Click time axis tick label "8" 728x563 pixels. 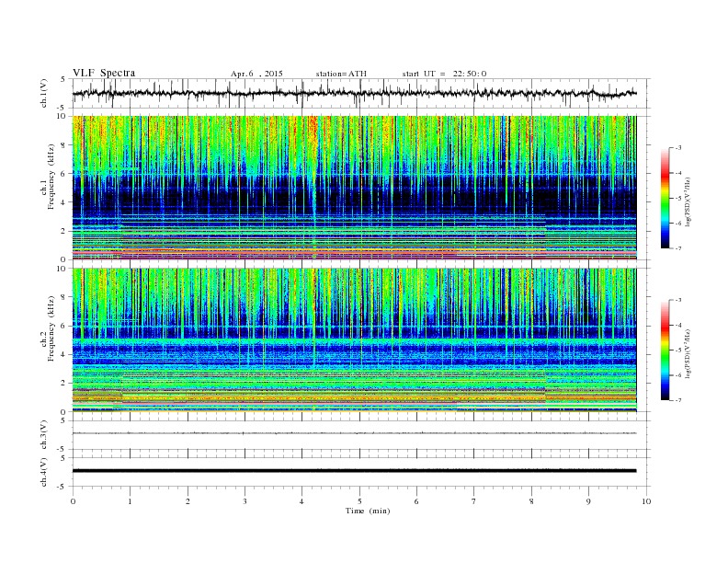tap(531, 501)
